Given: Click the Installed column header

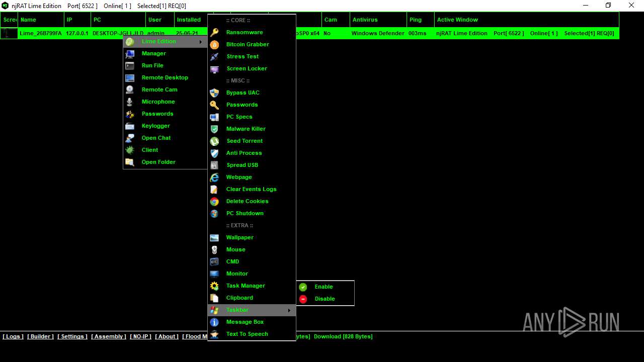Looking at the screenshot, I should tap(191, 20).
